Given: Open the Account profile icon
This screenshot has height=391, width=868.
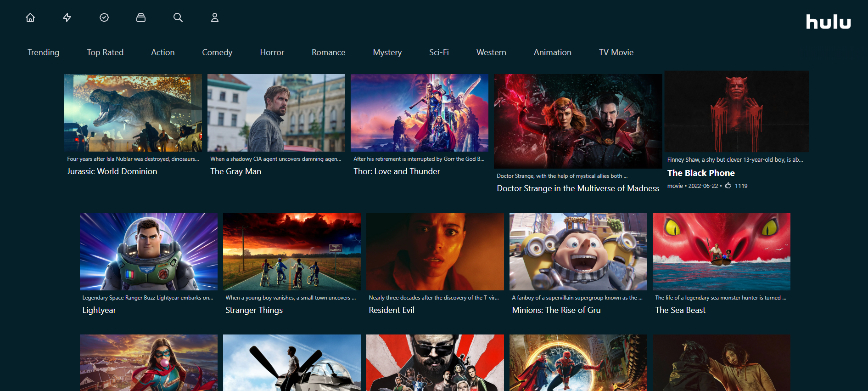Looking at the screenshot, I should click(215, 17).
